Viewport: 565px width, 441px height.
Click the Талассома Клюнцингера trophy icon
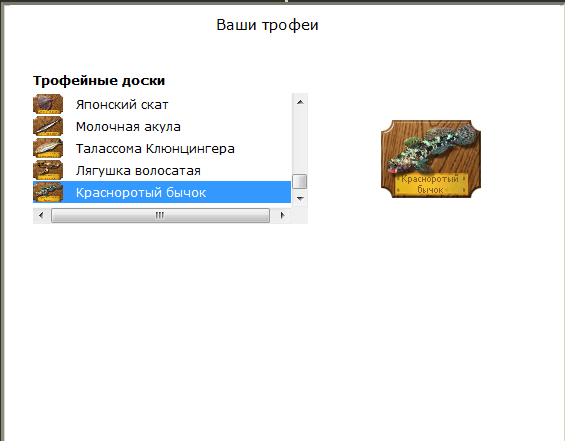[x=48, y=148]
